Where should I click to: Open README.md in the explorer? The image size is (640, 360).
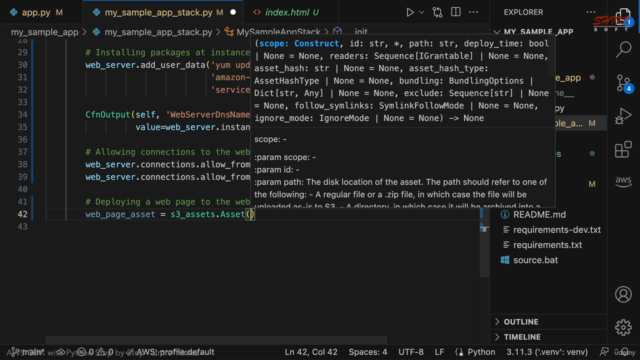click(539, 215)
